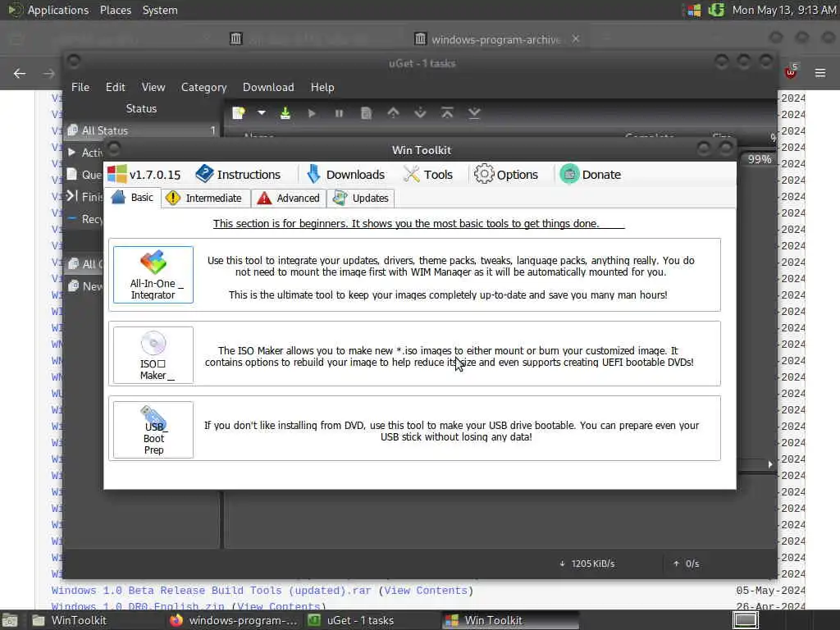Click the uGet start (play) icon
Viewport: 840px width, 630px height.
pyautogui.click(x=312, y=113)
